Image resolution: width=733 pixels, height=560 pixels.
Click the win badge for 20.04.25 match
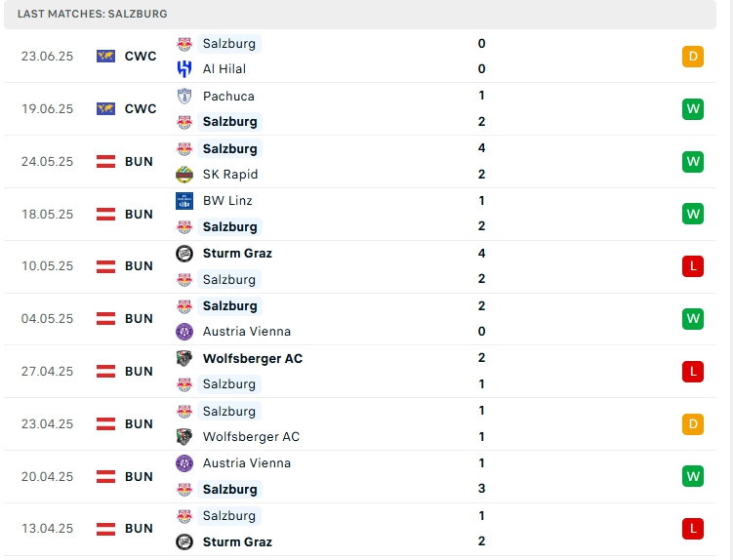pos(693,476)
